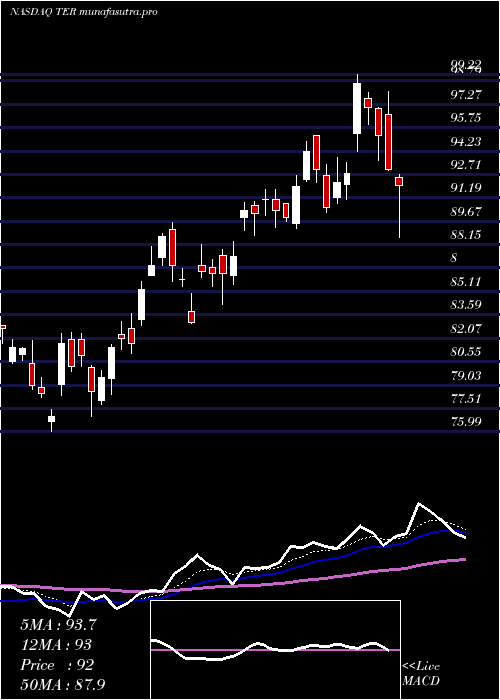500x700 pixels.
Task: Click the 82.07 price axis label
Action: point(466,329)
